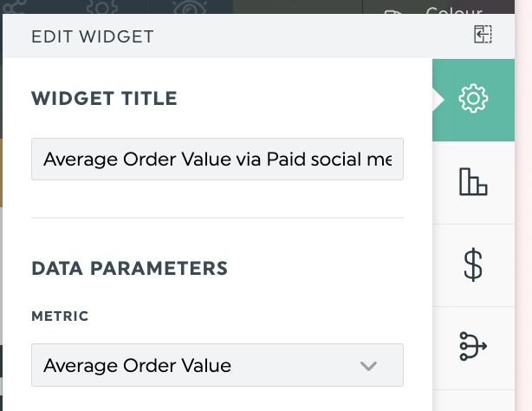The width and height of the screenshot is (532, 411).
Task: Open the gear settings tab
Action: (x=473, y=100)
